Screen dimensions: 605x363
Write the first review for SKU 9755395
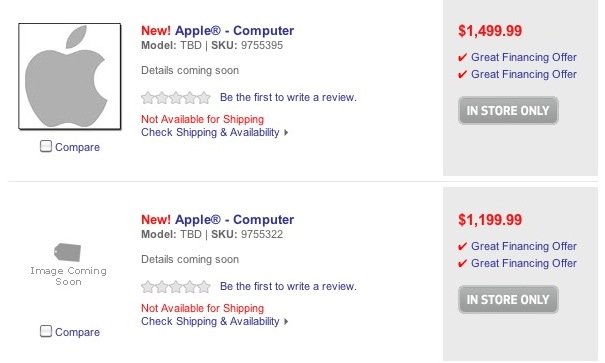(288, 97)
